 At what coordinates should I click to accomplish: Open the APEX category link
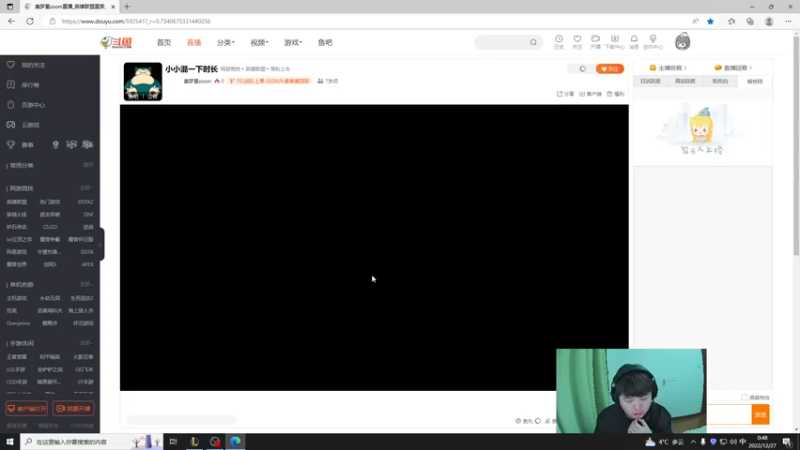pyautogui.click(x=87, y=264)
